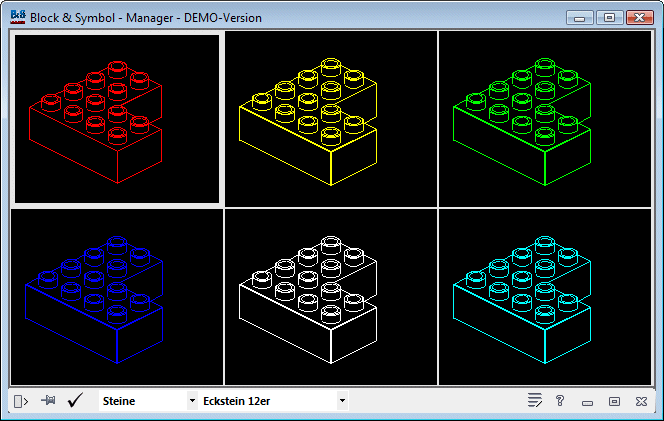664x421 pixels.
Task: Click the checkmark confirm icon
Action: (75, 400)
